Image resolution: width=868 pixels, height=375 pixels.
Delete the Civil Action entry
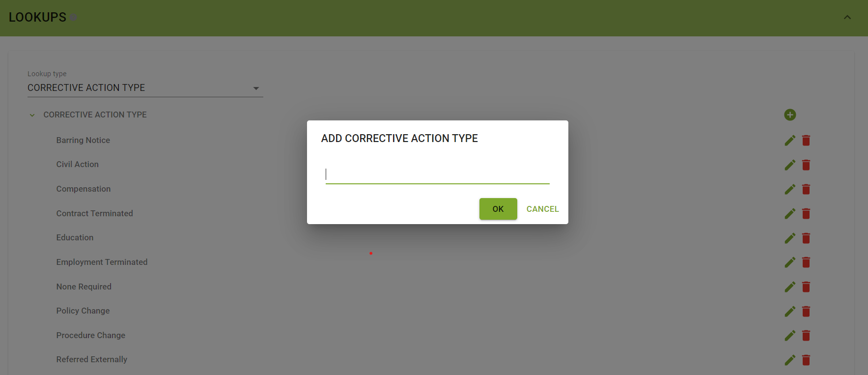(806, 165)
